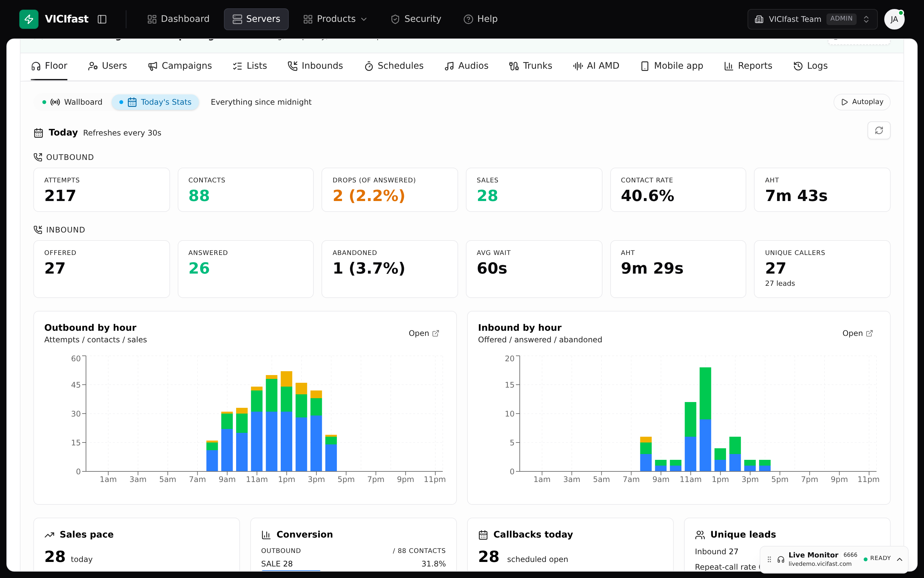
Task: Switch to the Mobile app tab
Action: point(672,66)
